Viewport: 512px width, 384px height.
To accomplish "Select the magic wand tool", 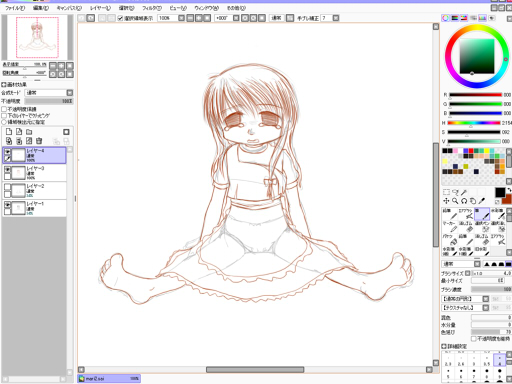I will pyautogui.click(x=464, y=192).
